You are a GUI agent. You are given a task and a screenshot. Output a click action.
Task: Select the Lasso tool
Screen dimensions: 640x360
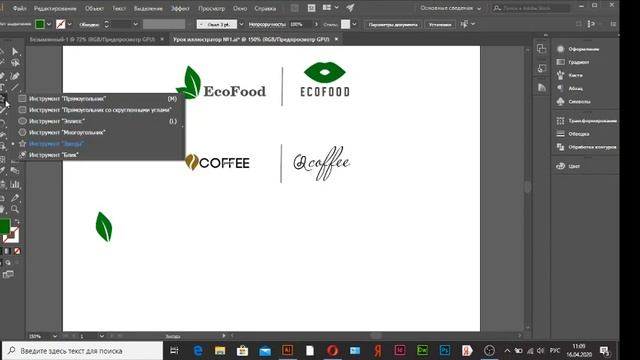point(15,63)
